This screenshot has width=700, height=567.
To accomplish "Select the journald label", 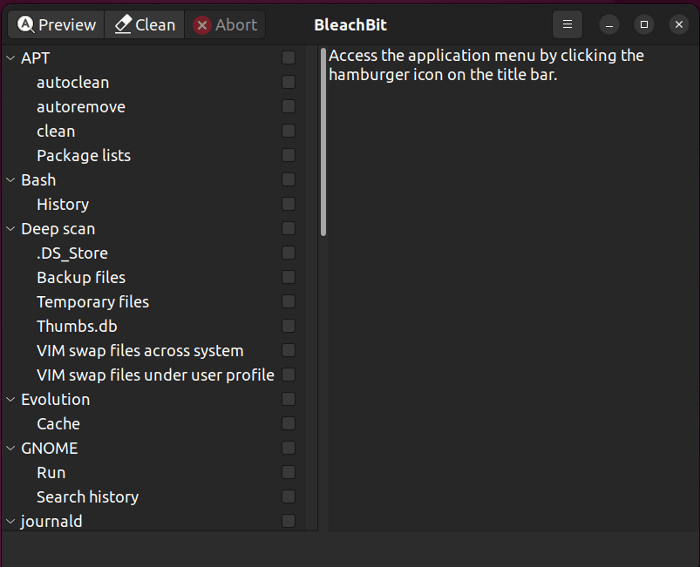I will [x=51, y=521].
